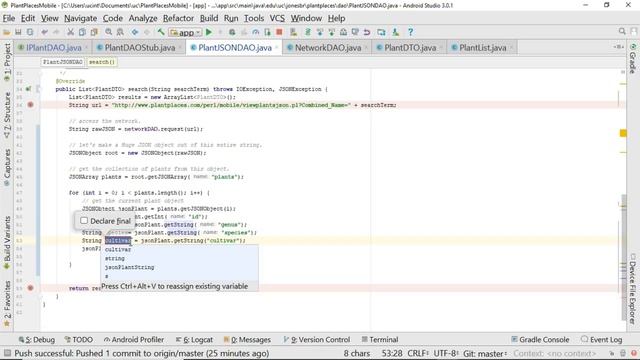Viewport: 640px width, 360px height.
Task: Click the Replace toolbar icon
Action: pyautogui.click(x=120, y=32)
